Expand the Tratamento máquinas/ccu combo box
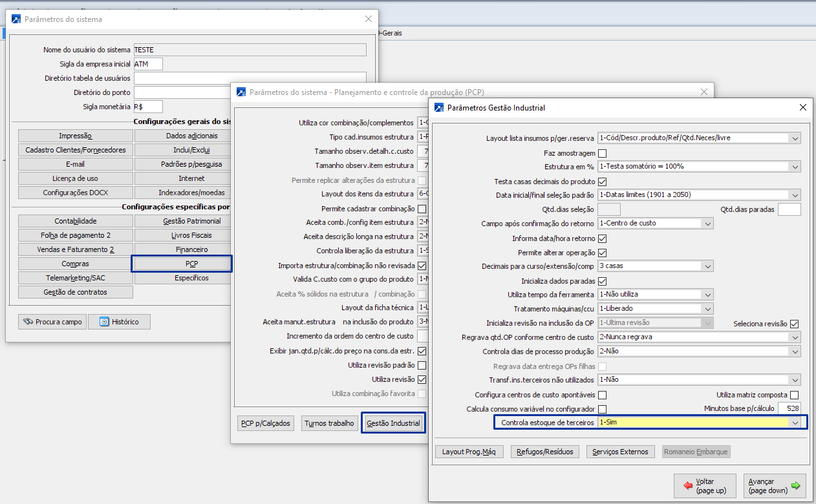The image size is (816, 504). tap(708, 309)
